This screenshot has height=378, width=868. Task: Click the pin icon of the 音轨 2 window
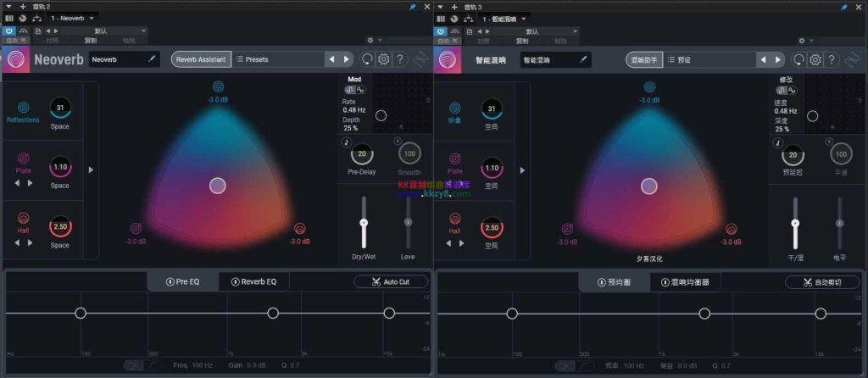(413, 7)
